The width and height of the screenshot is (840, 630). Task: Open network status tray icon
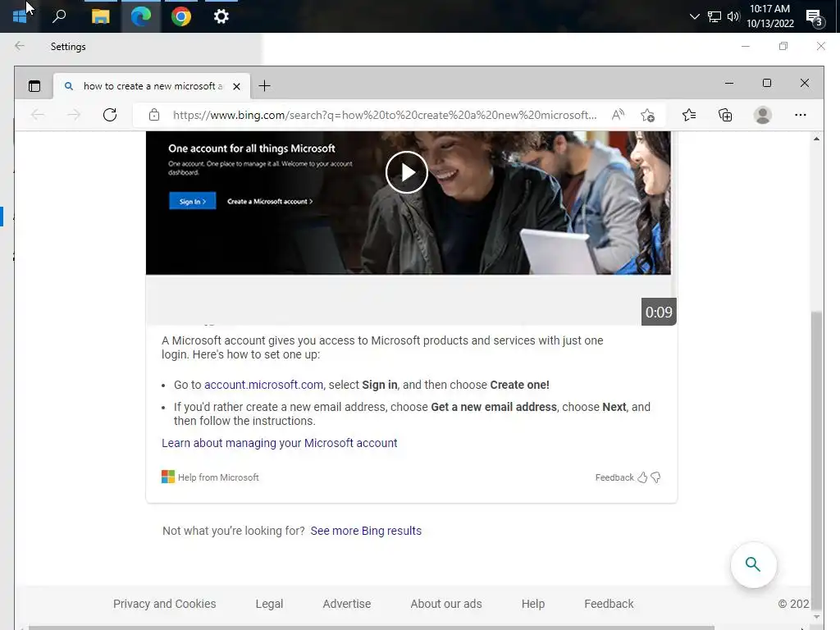point(714,16)
